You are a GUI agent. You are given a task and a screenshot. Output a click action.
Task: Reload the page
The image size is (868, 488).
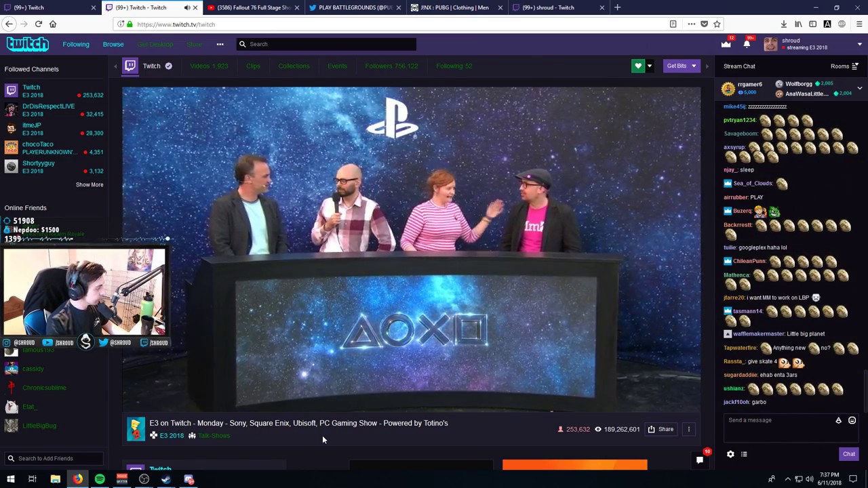[x=39, y=24]
